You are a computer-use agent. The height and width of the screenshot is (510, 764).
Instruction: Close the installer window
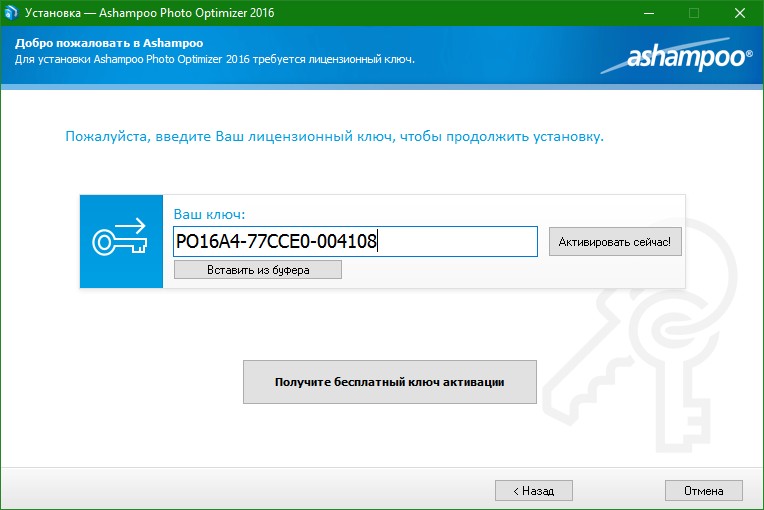[740, 13]
